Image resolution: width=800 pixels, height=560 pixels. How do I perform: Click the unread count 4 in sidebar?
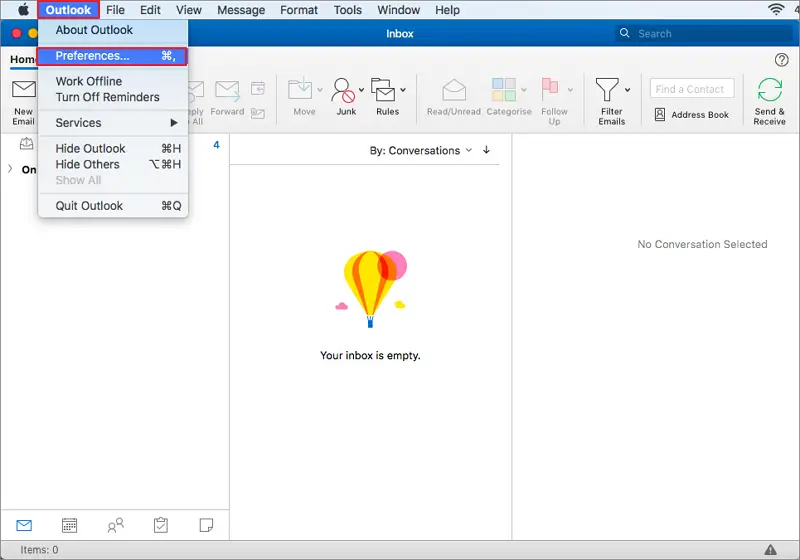(216, 145)
